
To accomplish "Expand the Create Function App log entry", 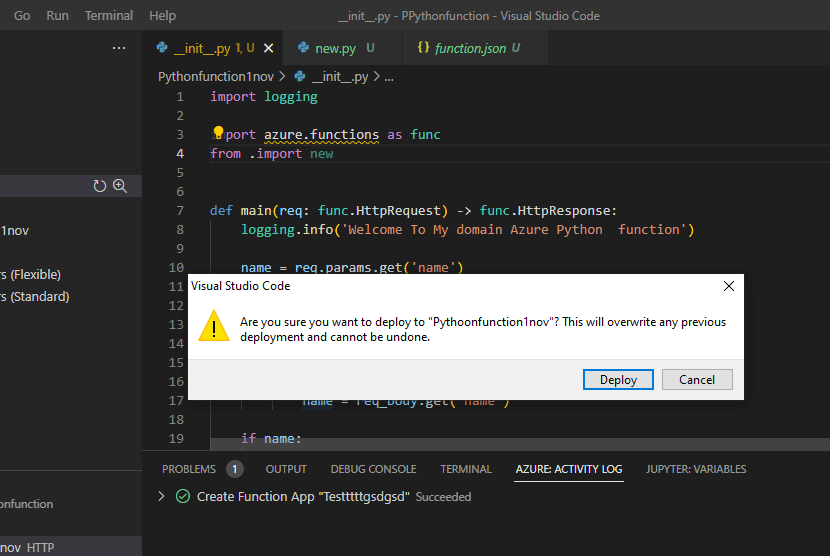I will point(161,496).
